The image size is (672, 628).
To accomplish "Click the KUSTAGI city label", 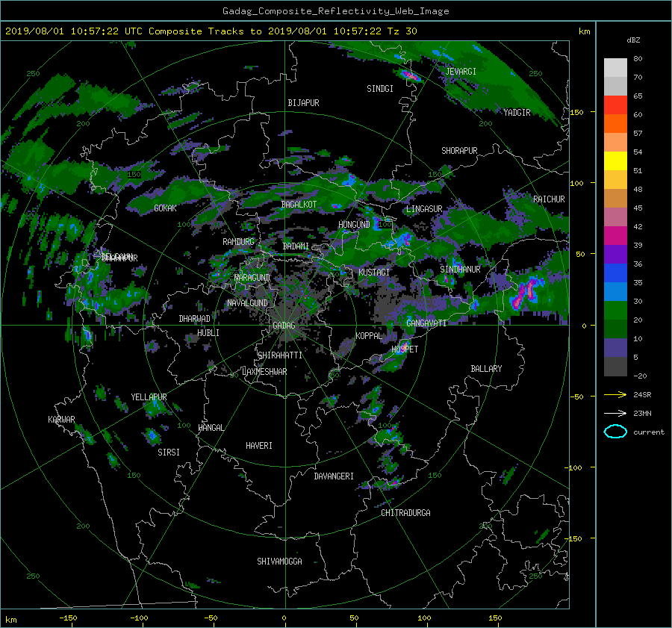I will (374, 273).
